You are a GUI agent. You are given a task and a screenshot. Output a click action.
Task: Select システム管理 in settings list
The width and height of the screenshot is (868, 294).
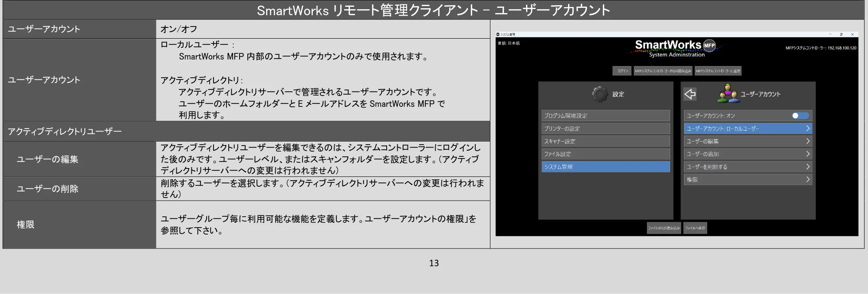click(x=605, y=167)
